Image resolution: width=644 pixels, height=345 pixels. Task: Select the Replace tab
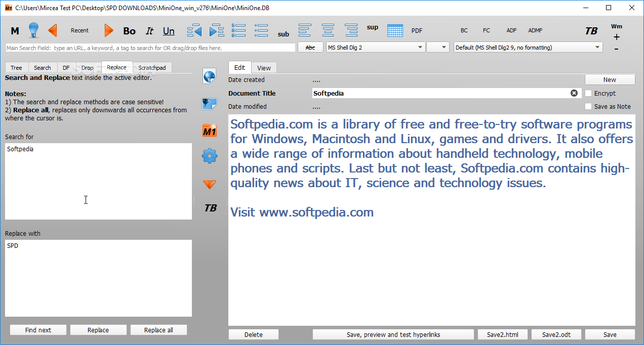tap(117, 67)
